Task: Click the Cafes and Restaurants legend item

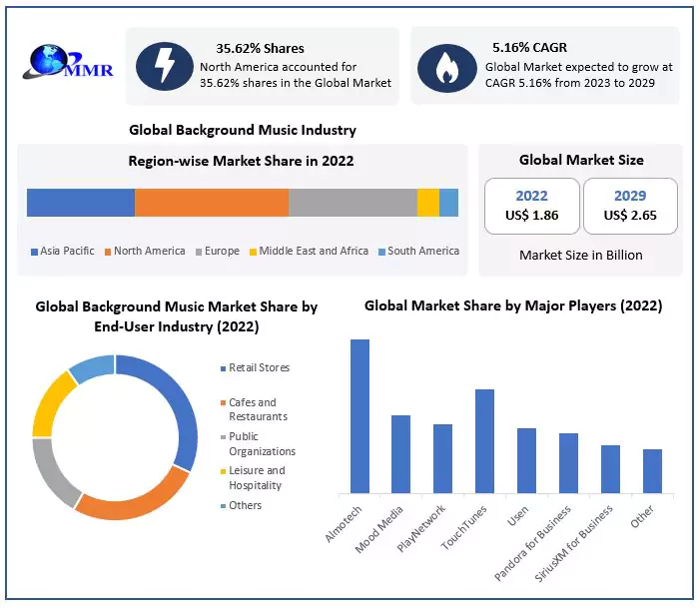Action: point(258,409)
